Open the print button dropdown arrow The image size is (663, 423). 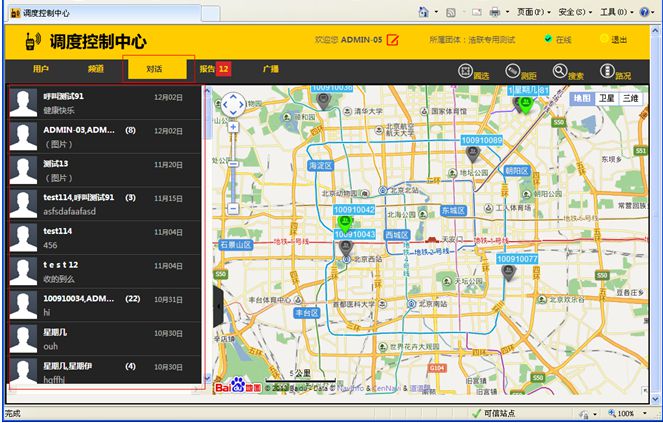507,12
